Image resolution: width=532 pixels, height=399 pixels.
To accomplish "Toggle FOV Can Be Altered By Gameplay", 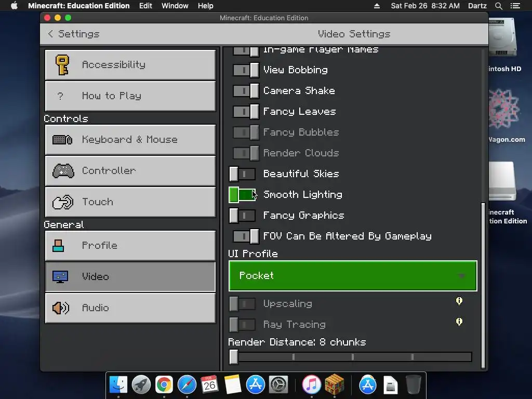I will click(246, 236).
